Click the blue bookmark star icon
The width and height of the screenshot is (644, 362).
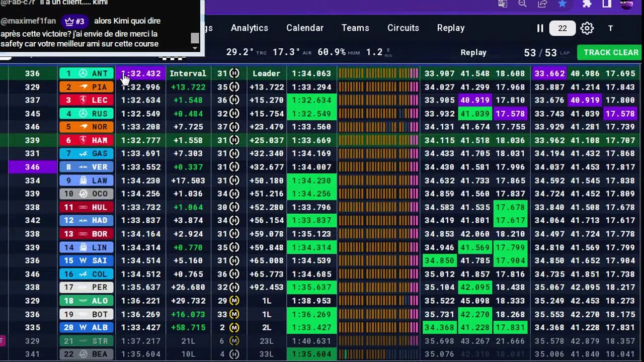[562, 4]
